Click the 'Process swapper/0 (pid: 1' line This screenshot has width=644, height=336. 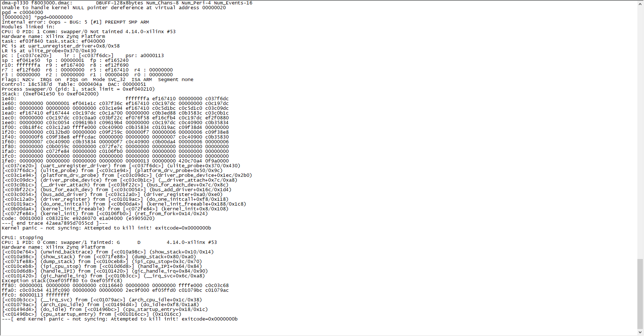(x=78, y=89)
